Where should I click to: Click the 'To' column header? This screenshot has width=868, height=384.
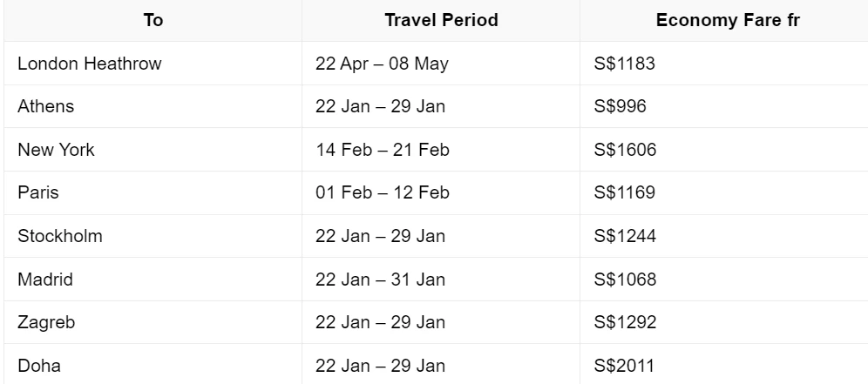click(153, 21)
